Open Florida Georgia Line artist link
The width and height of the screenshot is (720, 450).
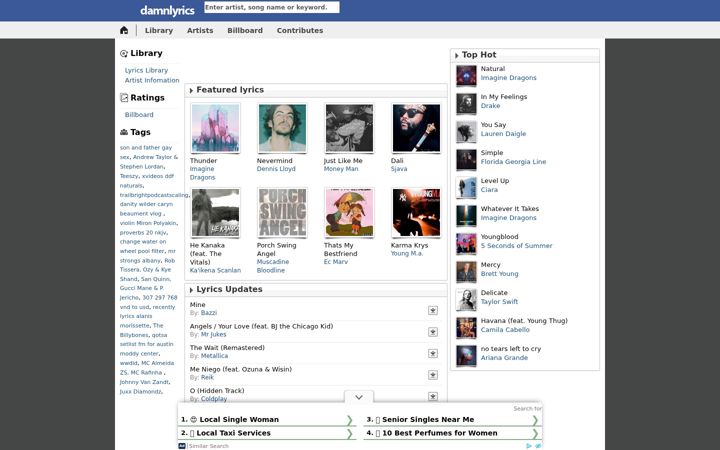click(513, 162)
